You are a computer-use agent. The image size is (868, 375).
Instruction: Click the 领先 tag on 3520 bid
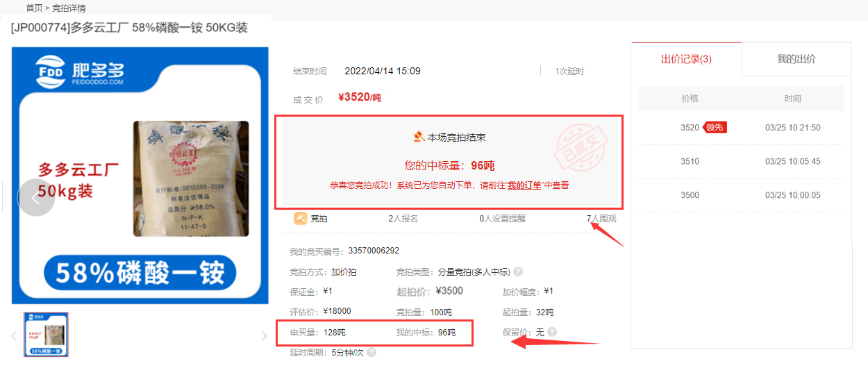click(715, 127)
